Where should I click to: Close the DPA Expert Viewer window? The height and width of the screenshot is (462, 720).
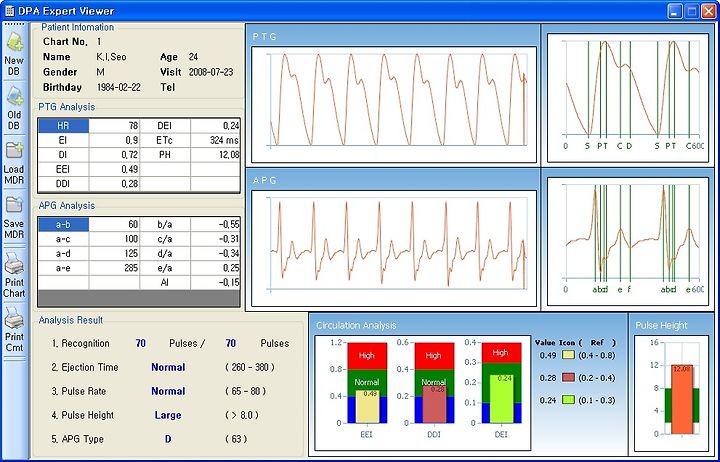coord(708,11)
